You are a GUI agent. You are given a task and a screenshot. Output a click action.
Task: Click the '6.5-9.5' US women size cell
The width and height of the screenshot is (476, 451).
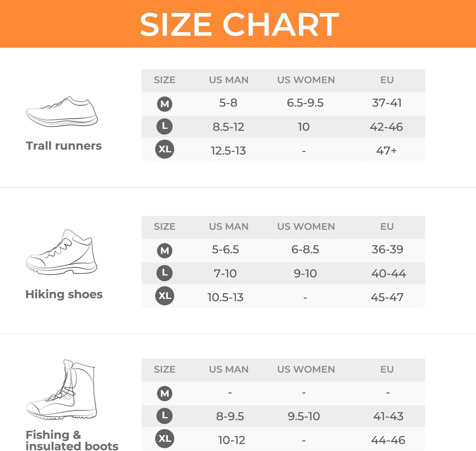pyautogui.click(x=305, y=103)
